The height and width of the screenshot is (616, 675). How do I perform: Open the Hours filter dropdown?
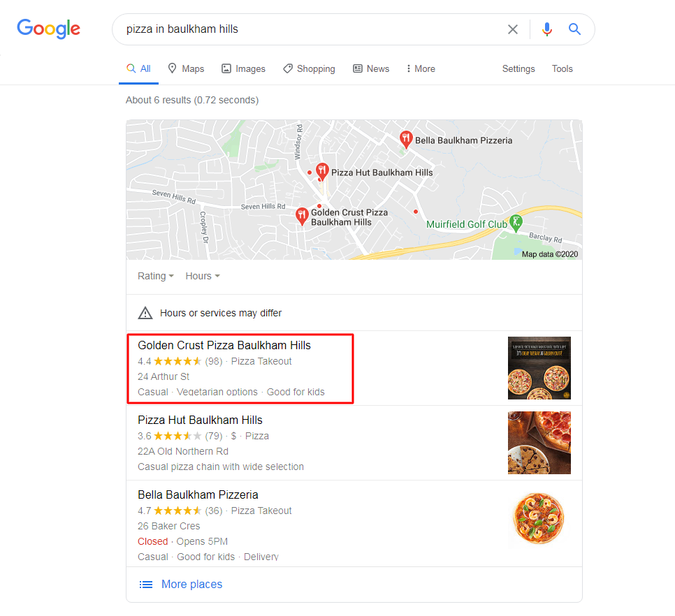[x=203, y=276]
